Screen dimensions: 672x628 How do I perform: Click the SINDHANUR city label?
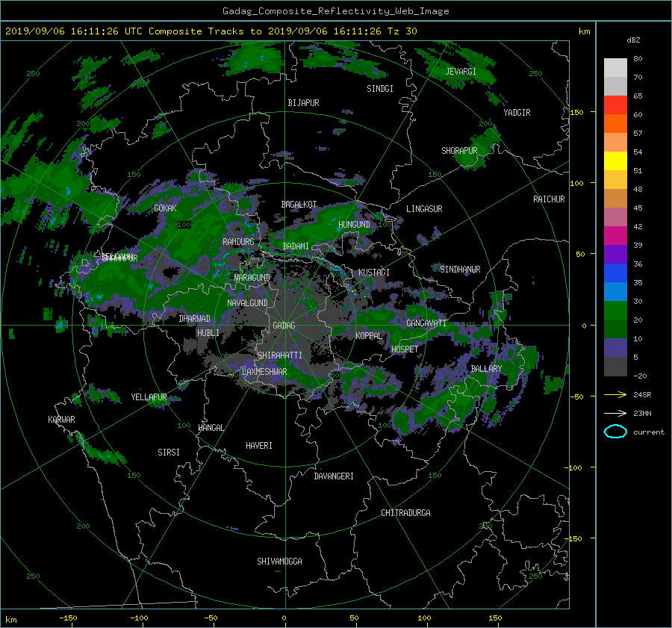click(x=460, y=270)
